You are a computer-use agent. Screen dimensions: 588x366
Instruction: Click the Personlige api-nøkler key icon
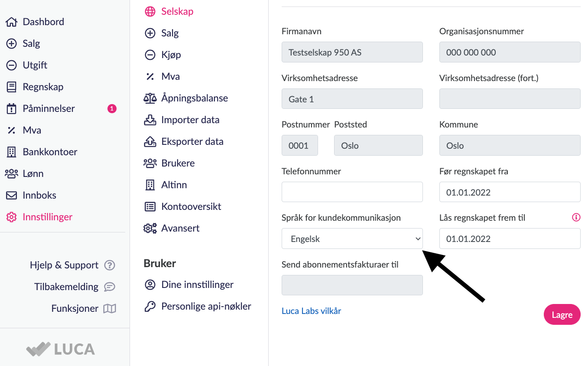[150, 307]
